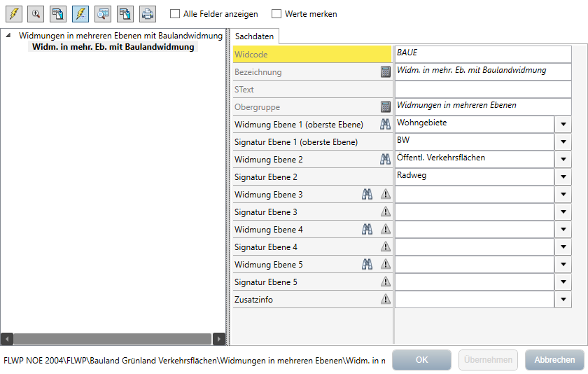The width and height of the screenshot is (588, 374).
Task: Enable the Alle Felder anzeigen checkbox
Action: [175, 14]
